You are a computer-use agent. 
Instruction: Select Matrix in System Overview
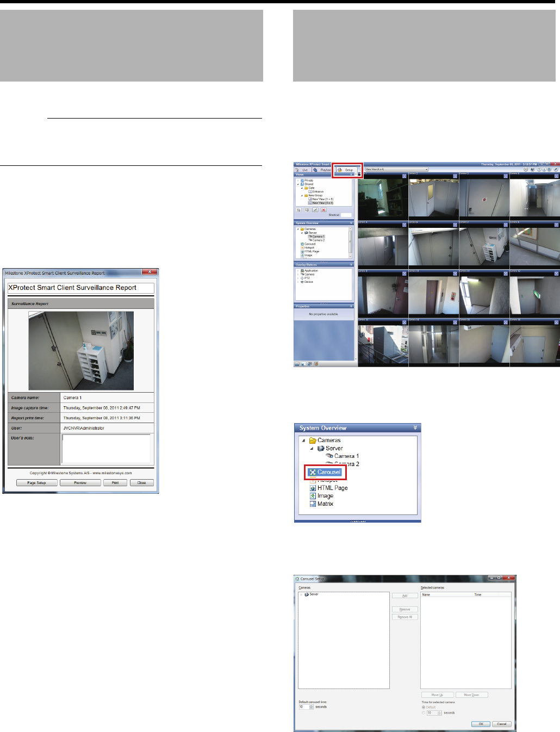[x=321, y=504]
